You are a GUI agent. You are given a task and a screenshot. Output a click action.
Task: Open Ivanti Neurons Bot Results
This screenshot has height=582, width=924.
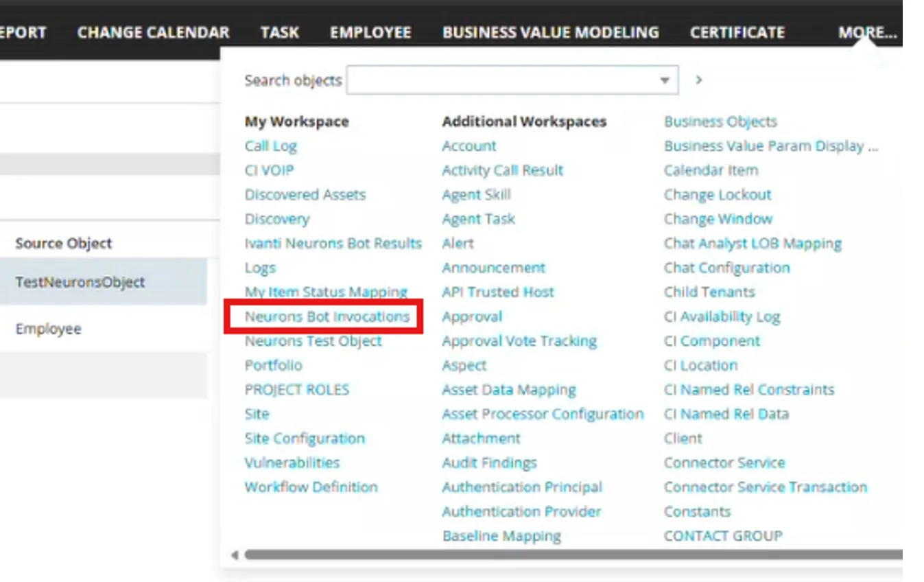pos(333,243)
